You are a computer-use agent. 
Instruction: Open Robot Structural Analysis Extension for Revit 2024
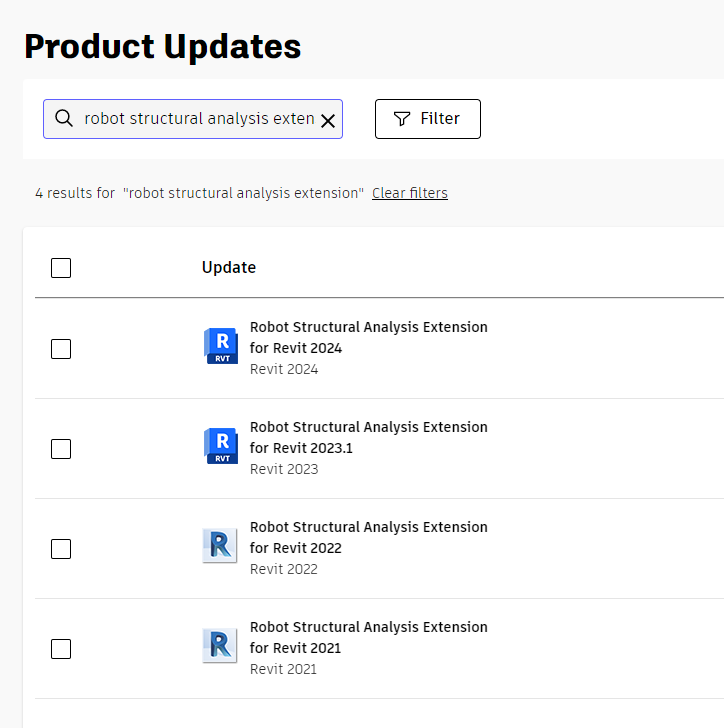click(368, 337)
